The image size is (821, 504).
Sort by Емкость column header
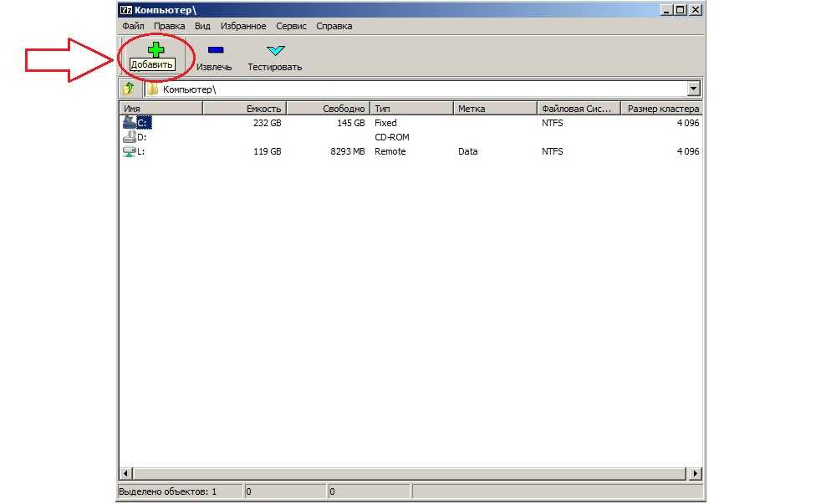click(x=244, y=109)
